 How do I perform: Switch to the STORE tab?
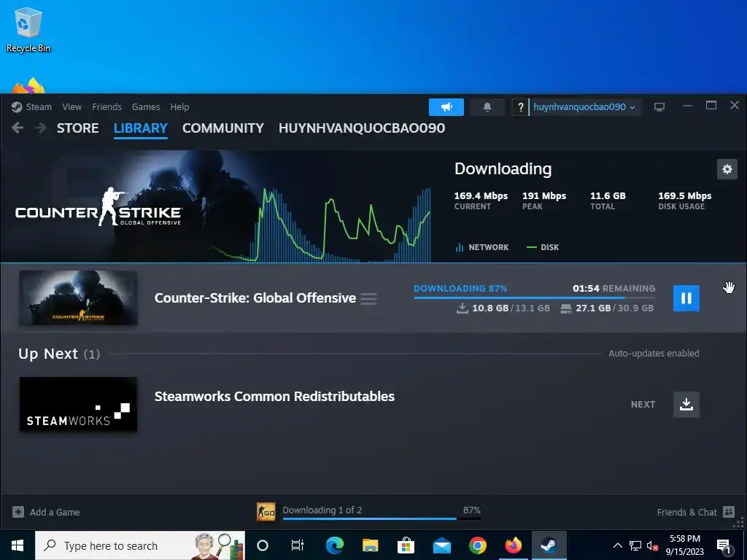(x=77, y=128)
